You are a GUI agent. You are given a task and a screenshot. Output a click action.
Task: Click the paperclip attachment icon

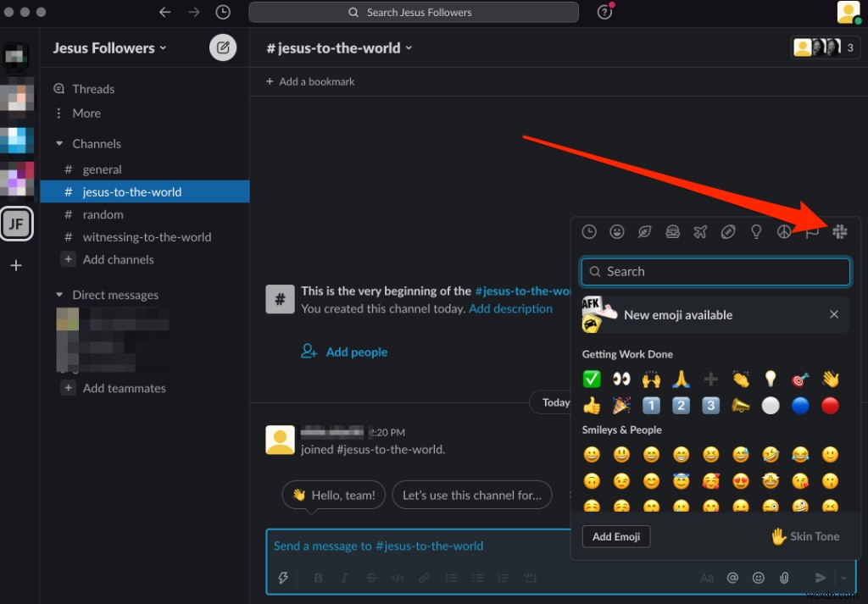point(784,578)
